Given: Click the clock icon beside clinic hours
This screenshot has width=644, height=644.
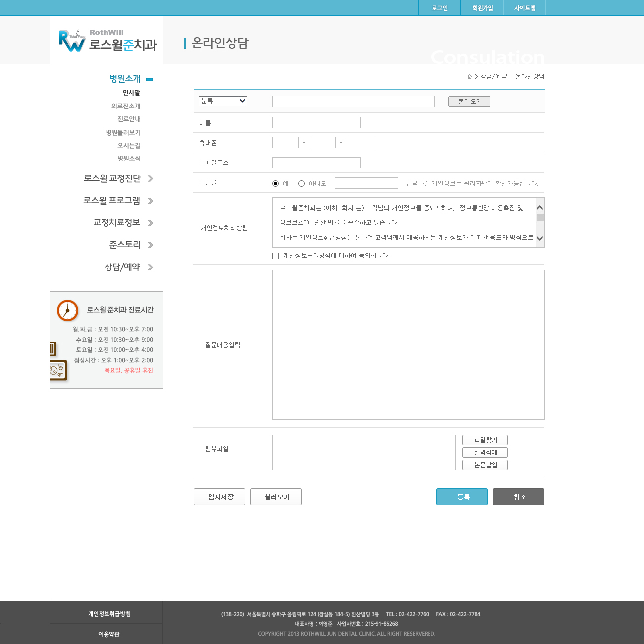Looking at the screenshot, I should pyautogui.click(x=68, y=311).
